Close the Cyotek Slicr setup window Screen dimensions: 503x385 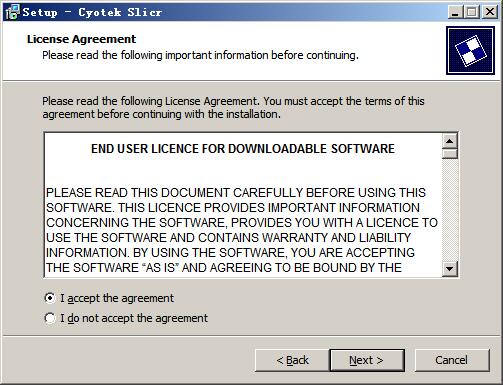coord(490,12)
